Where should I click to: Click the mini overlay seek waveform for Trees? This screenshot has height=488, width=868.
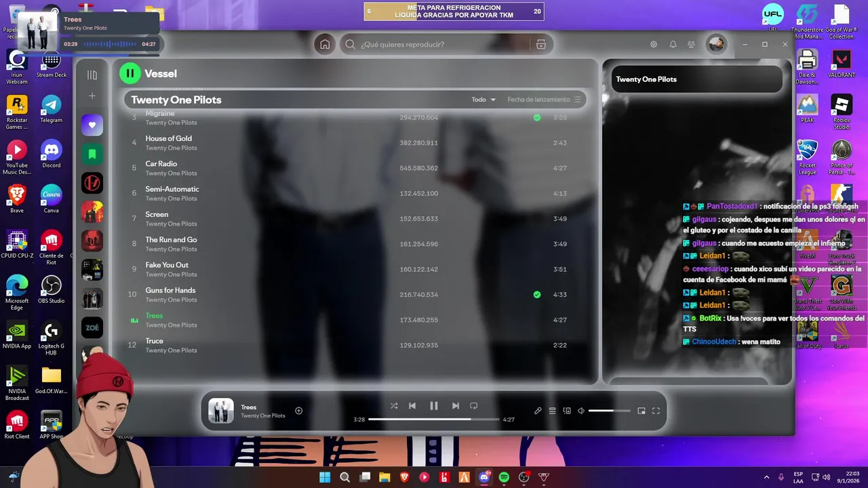109,44
